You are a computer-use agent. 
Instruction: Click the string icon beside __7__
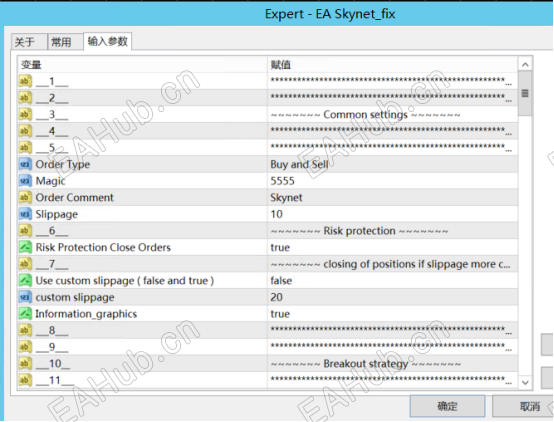(25, 264)
